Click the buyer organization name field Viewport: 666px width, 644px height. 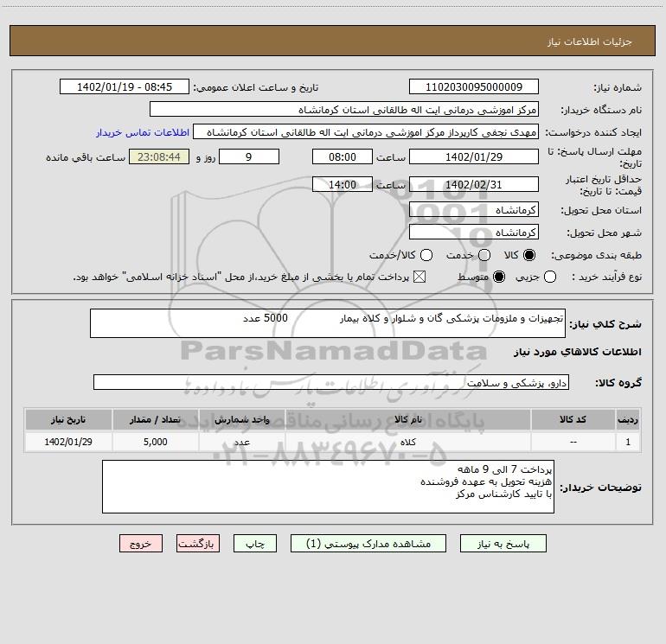coord(344,109)
